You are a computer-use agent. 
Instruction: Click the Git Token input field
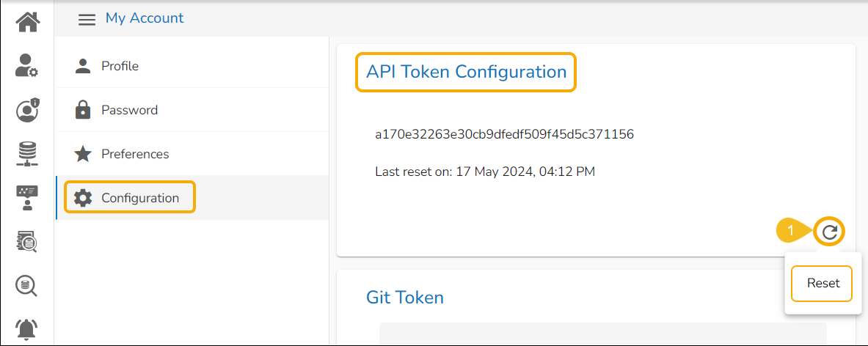602,334
